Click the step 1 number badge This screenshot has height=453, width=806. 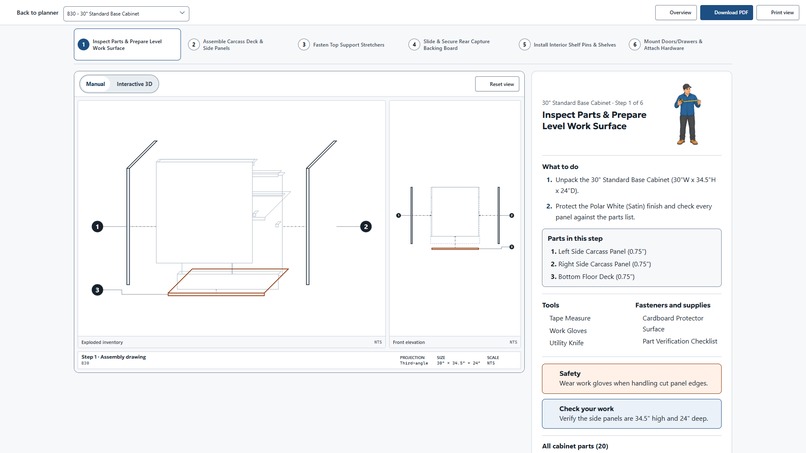click(83, 45)
